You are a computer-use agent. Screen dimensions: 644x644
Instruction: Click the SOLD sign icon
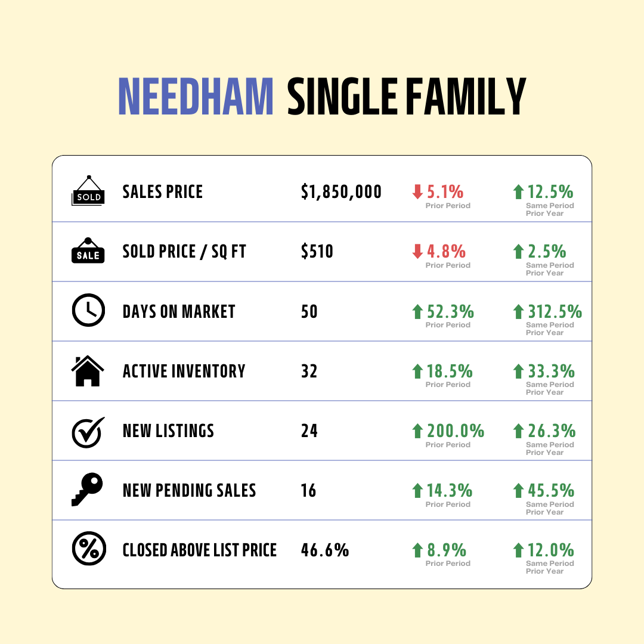click(88, 191)
